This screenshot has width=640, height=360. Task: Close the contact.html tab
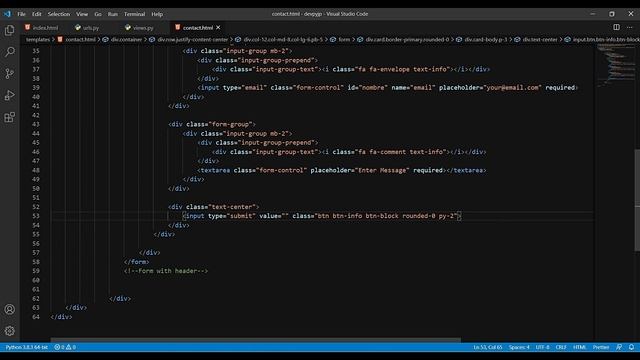click(218, 27)
